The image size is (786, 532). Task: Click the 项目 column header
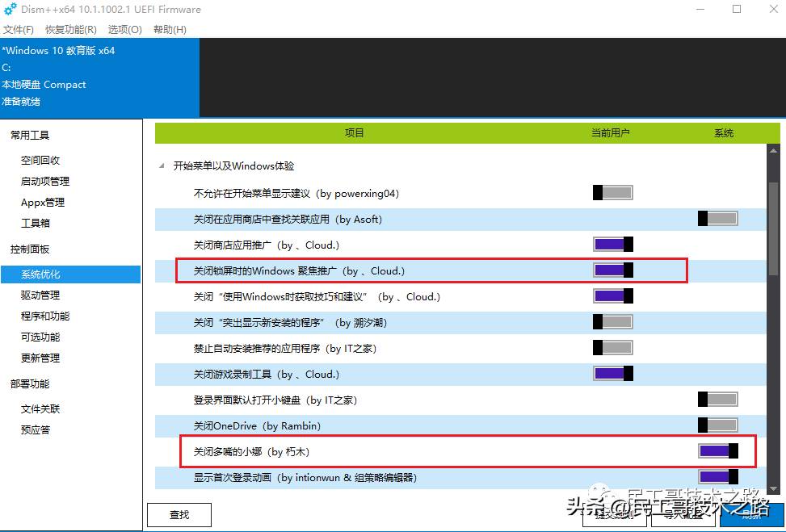[355, 132]
